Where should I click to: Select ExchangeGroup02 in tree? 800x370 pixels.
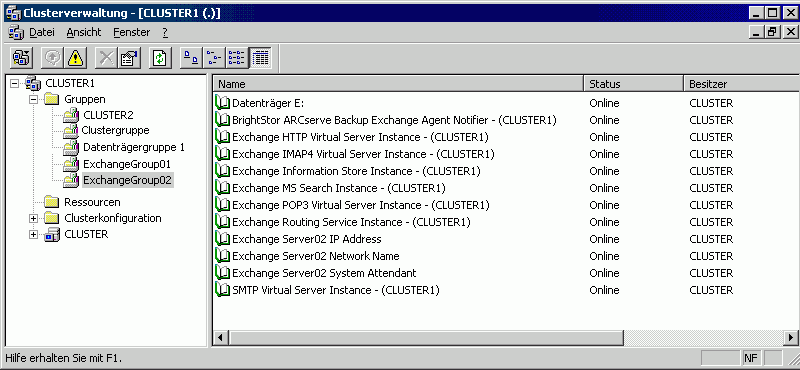click(x=128, y=180)
